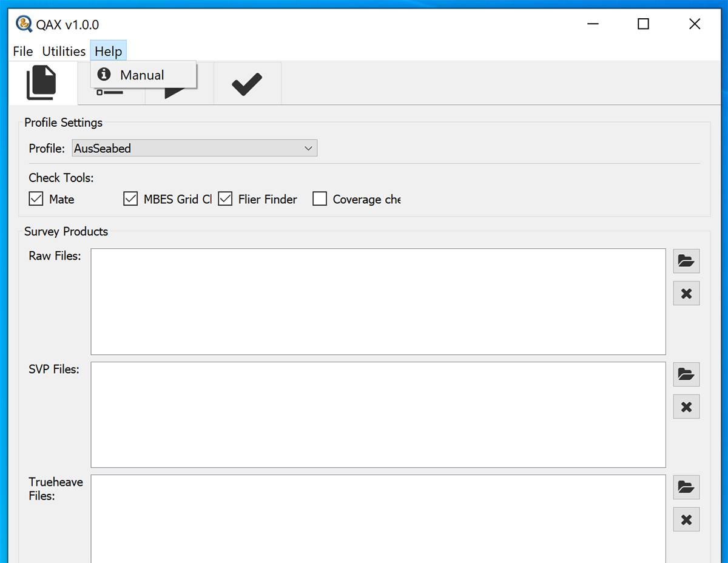Browse for SVP Files with folder icon
The height and width of the screenshot is (563, 728).
tap(686, 374)
